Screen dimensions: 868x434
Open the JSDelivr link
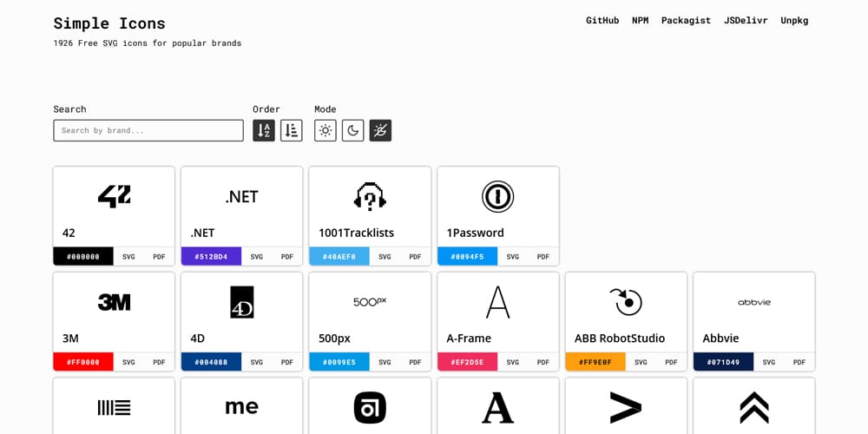746,21
